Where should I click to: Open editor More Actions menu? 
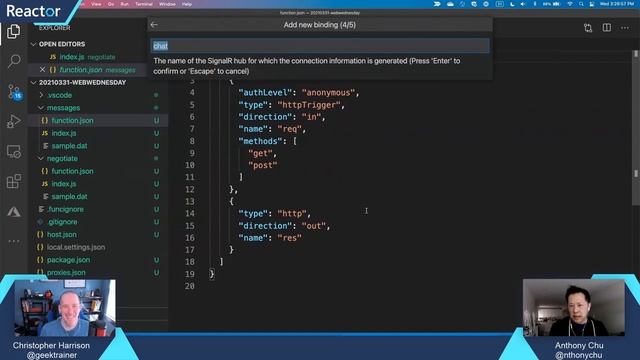pyautogui.click(x=625, y=28)
